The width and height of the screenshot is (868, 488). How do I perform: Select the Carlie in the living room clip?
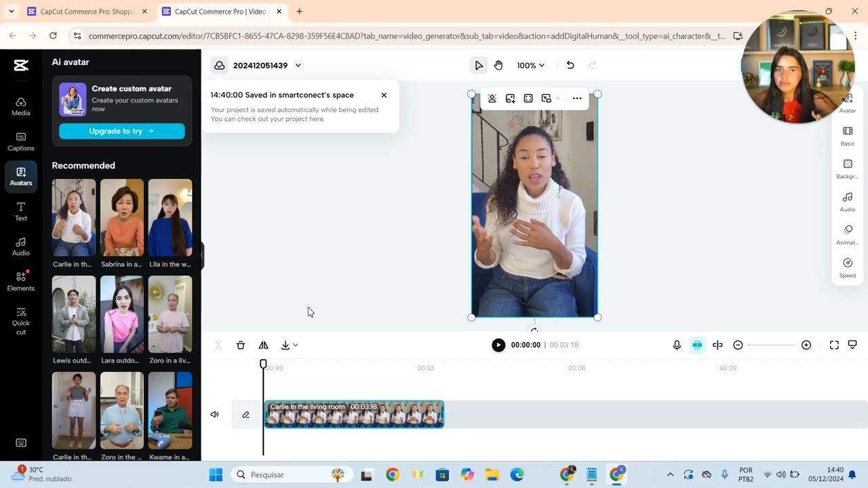[x=354, y=414]
